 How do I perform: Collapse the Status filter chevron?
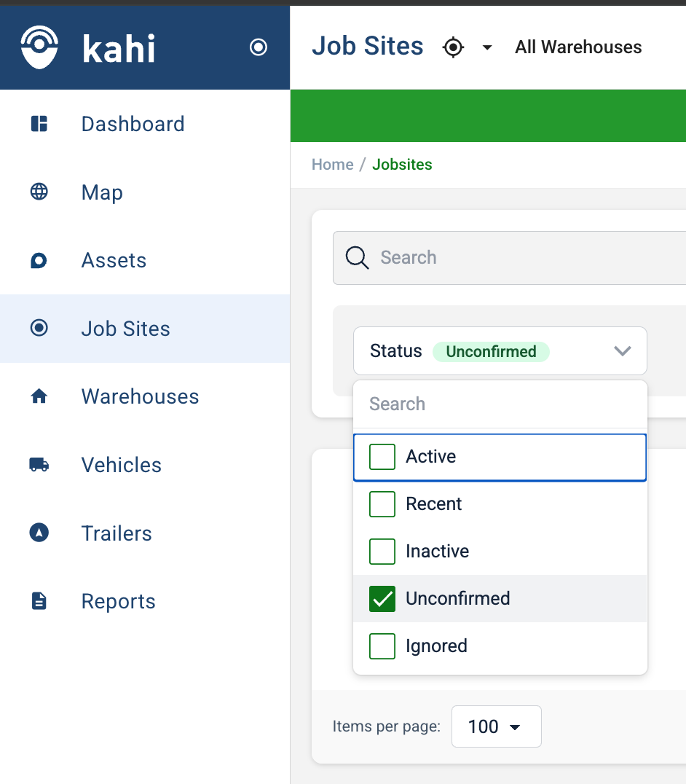[x=622, y=351]
